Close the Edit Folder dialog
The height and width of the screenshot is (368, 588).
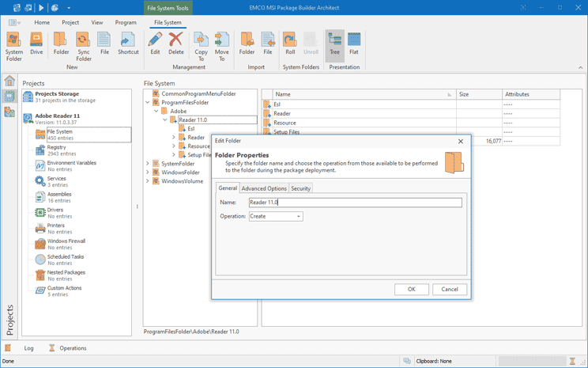461,141
